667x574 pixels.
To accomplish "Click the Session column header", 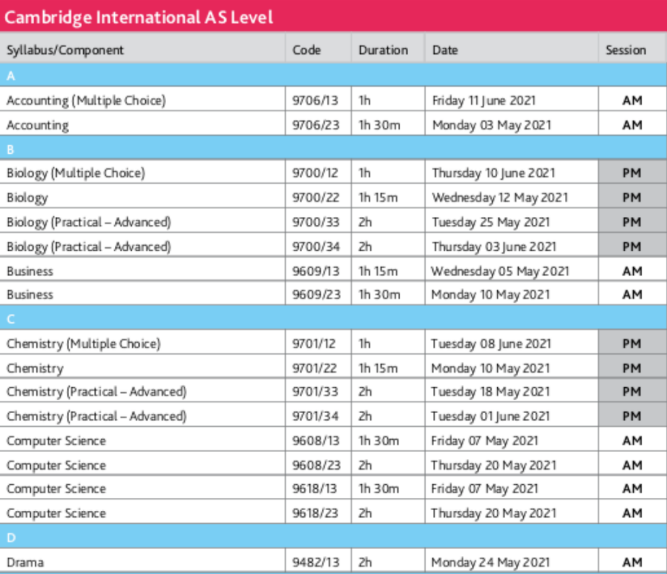I will pyautogui.click(x=626, y=50).
